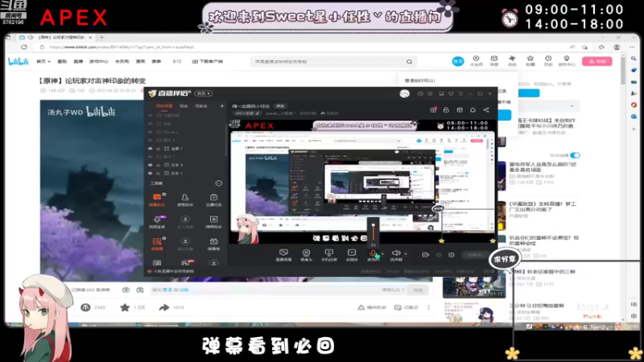Click the search magnifier in bilibili search box

410,62
